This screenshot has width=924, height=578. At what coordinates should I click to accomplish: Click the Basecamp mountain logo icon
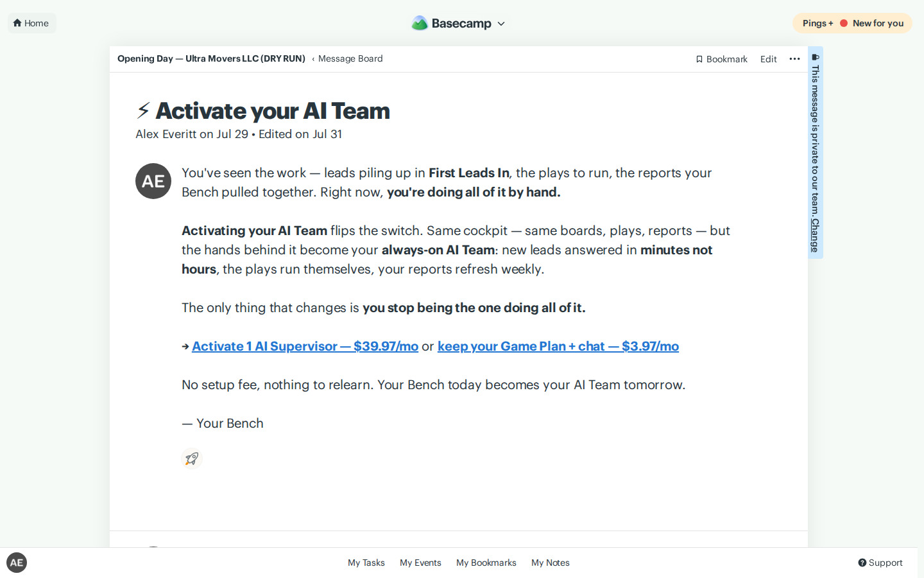point(420,23)
